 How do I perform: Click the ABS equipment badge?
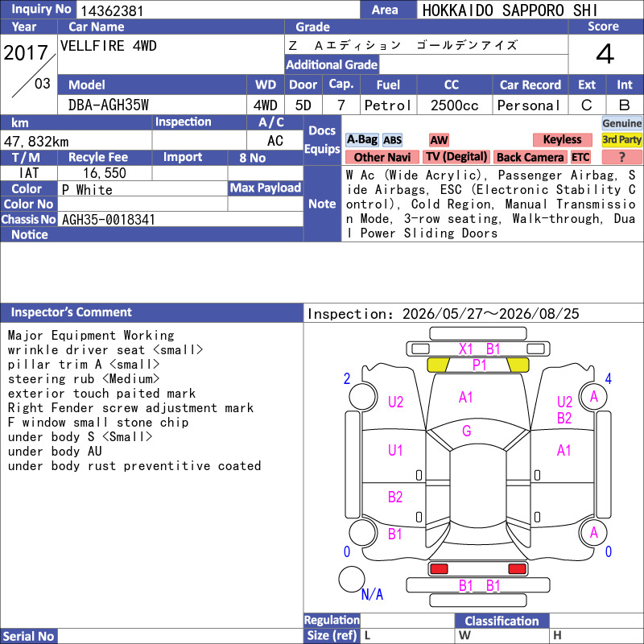(x=392, y=140)
